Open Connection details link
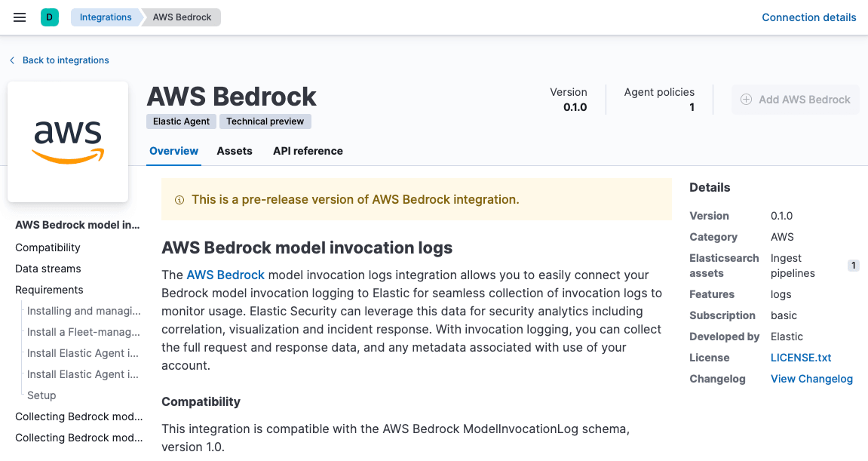 click(x=809, y=17)
